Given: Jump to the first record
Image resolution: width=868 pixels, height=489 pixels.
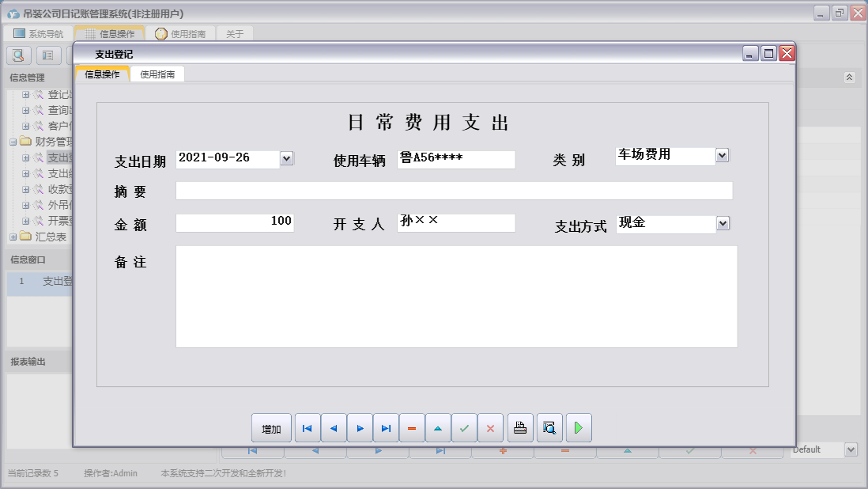Looking at the screenshot, I should coord(307,427).
